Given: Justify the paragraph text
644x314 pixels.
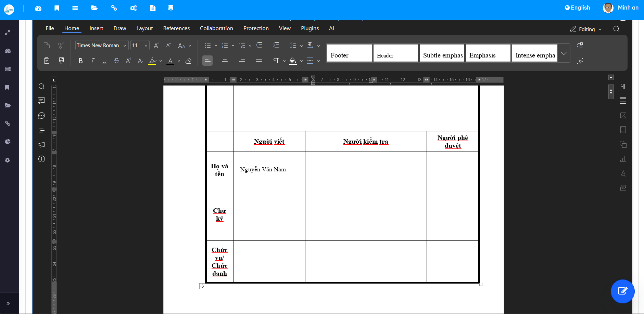Looking at the screenshot, I should pyautogui.click(x=259, y=61).
